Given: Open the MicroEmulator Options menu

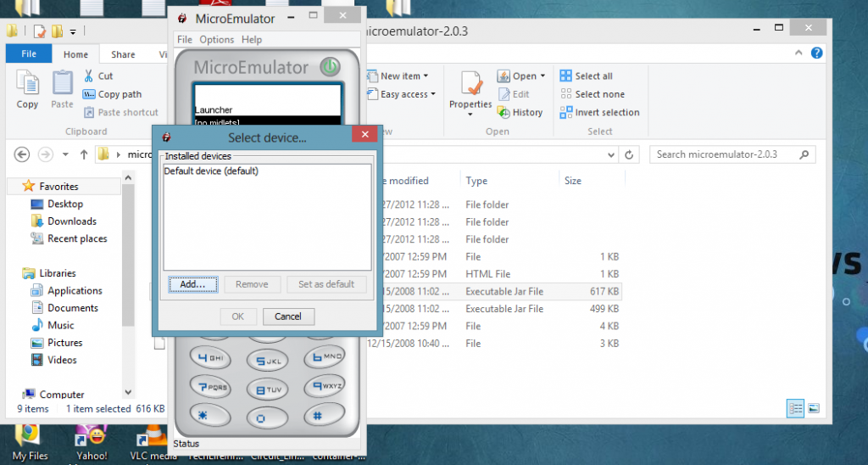Looking at the screenshot, I should coord(216,40).
